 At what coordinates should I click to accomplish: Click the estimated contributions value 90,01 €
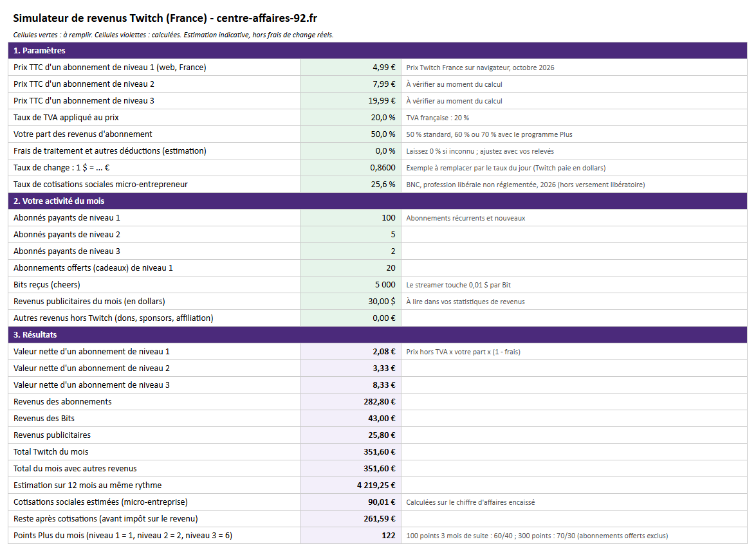351,502
